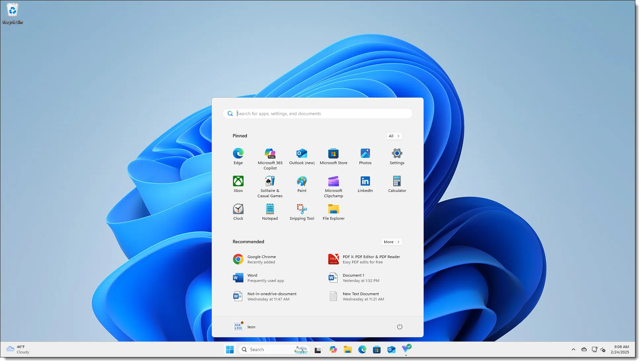The width and height of the screenshot is (642, 364).
Task: Click the display and sync tray icon
Action: [x=594, y=349]
